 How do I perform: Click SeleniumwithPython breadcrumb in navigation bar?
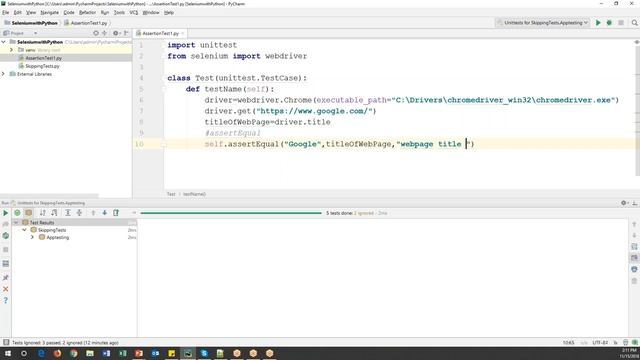(x=31, y=23)
